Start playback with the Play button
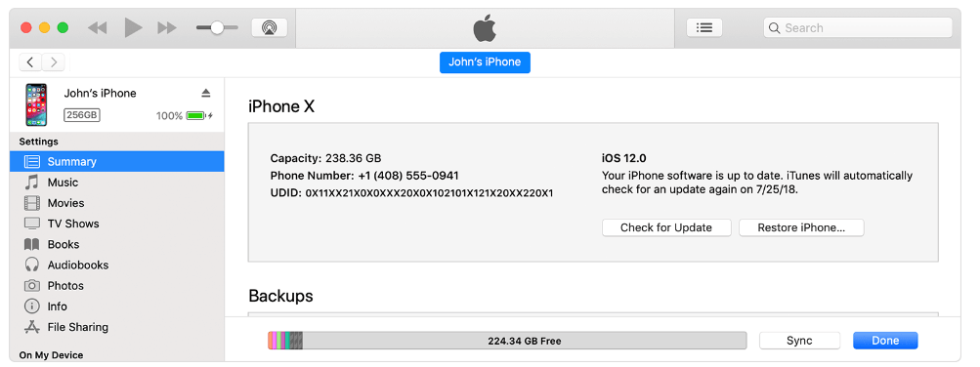The width and height of the screenshot is (980, 367). coord(133,27)
